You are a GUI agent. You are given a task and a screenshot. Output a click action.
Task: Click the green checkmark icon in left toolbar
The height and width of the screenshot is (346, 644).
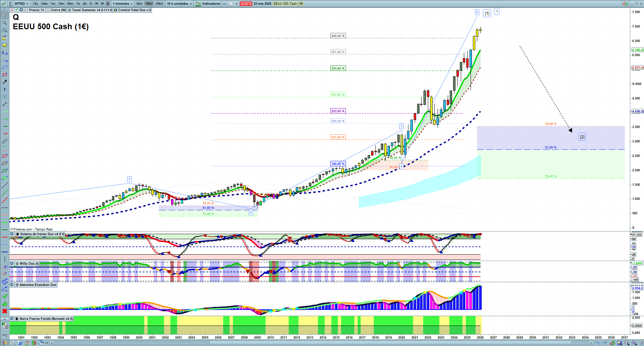click(5, 296)
